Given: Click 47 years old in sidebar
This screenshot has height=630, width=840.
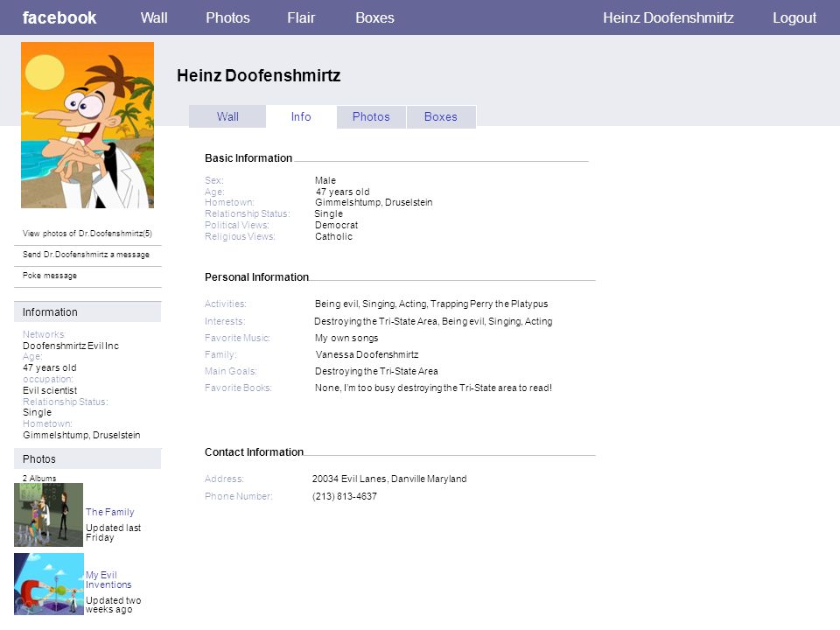Looking at the screenshot, I should tap(49, 368).
